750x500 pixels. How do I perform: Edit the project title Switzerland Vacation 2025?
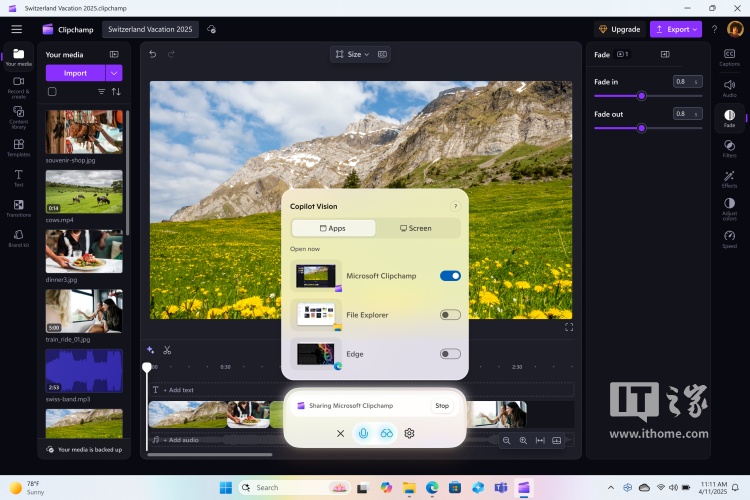coord(150,29)
